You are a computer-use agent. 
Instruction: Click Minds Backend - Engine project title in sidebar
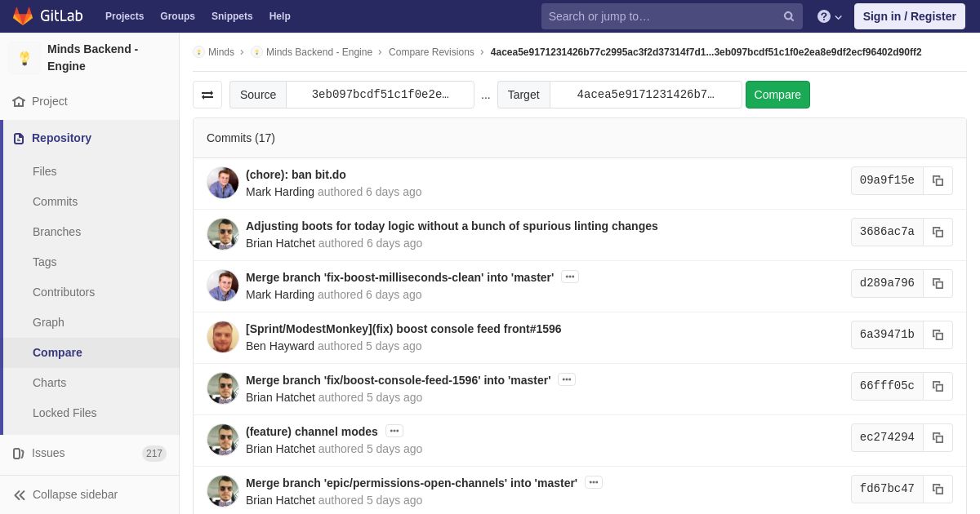(x=92, y=58)
